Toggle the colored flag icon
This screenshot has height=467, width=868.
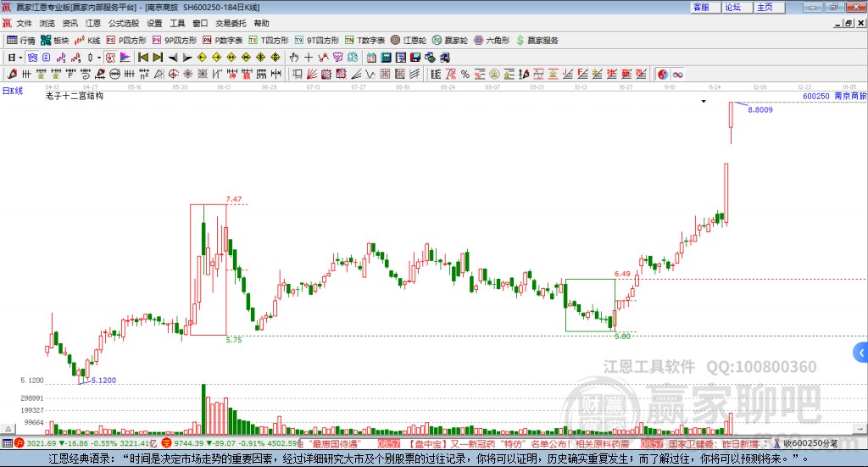(x=125, y=58)
